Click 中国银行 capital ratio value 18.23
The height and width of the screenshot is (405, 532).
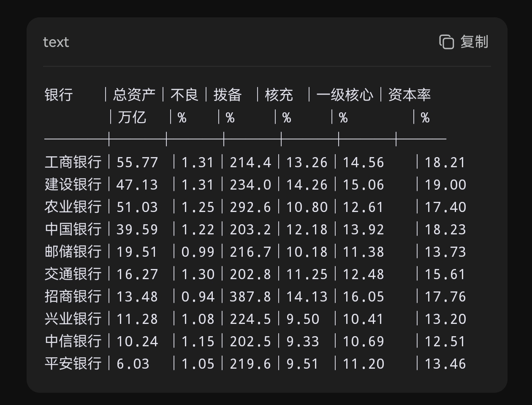point(445,229)
